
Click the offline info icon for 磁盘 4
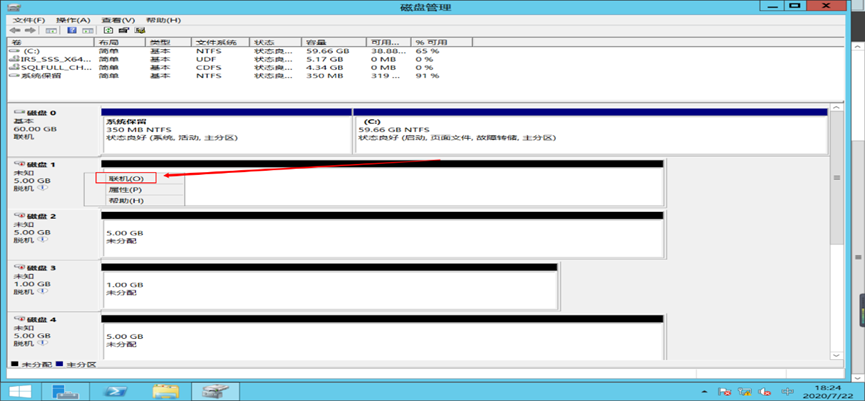coord(43,343)
